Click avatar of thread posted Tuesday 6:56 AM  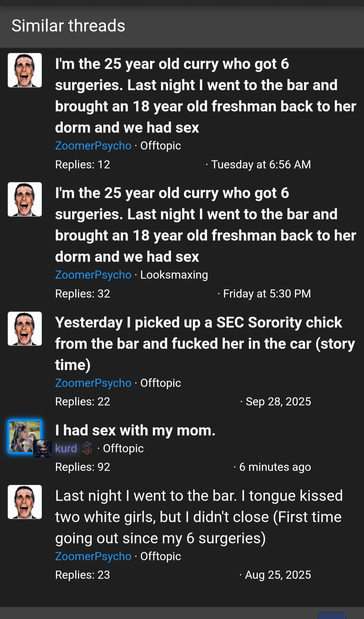(25, 70)
